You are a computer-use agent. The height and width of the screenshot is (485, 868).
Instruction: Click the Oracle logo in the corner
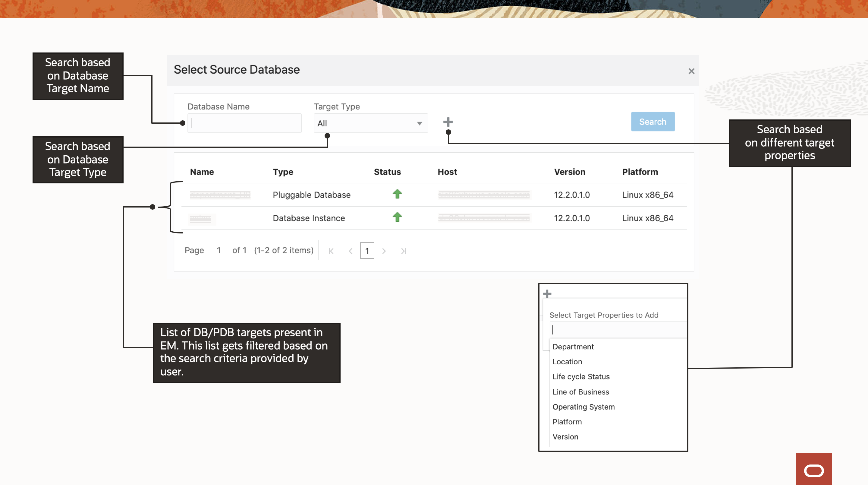click(x=814, y=470)
